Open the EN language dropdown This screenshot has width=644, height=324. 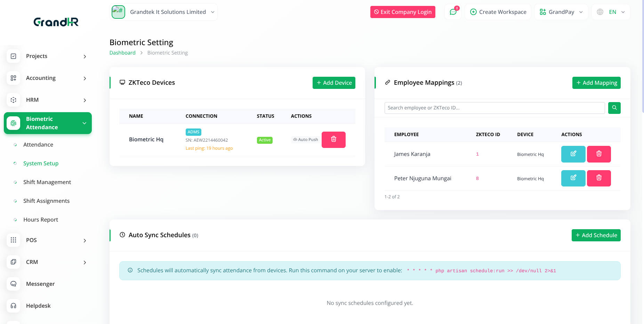tap(611, 12)
